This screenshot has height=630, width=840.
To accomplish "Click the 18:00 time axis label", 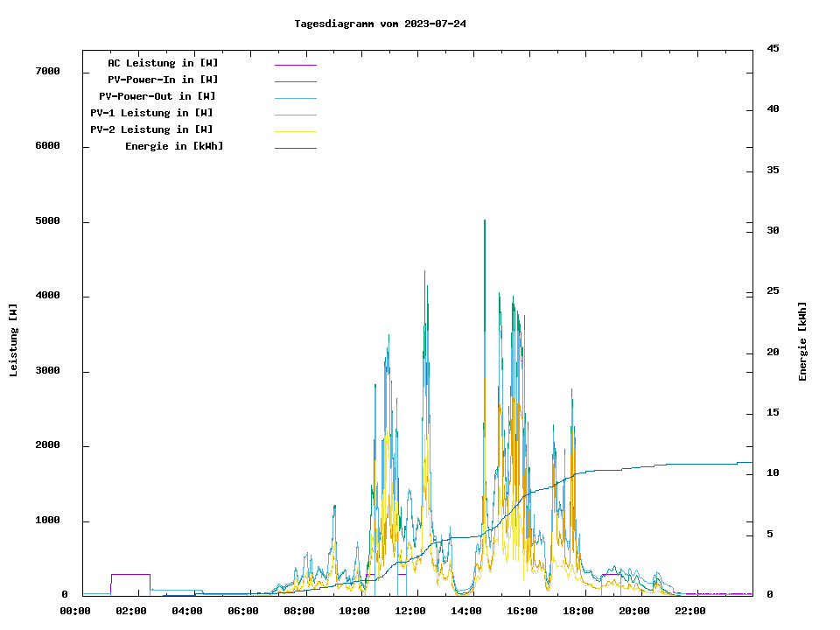I will (x=578, y=611).
